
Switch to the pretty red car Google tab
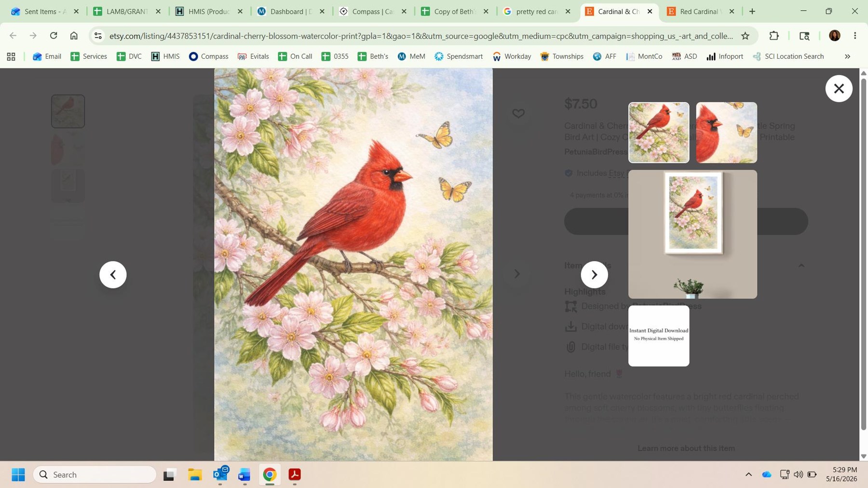coord(537,12)
